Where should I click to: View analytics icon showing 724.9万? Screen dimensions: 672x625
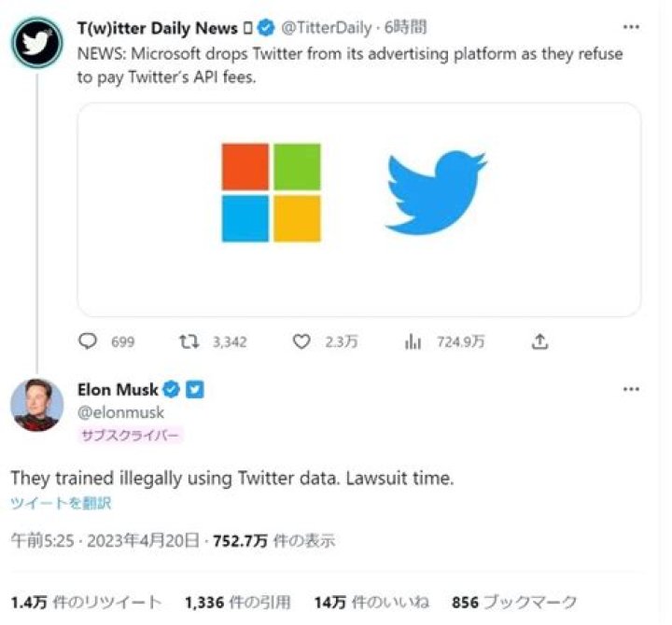pos(413,342)
